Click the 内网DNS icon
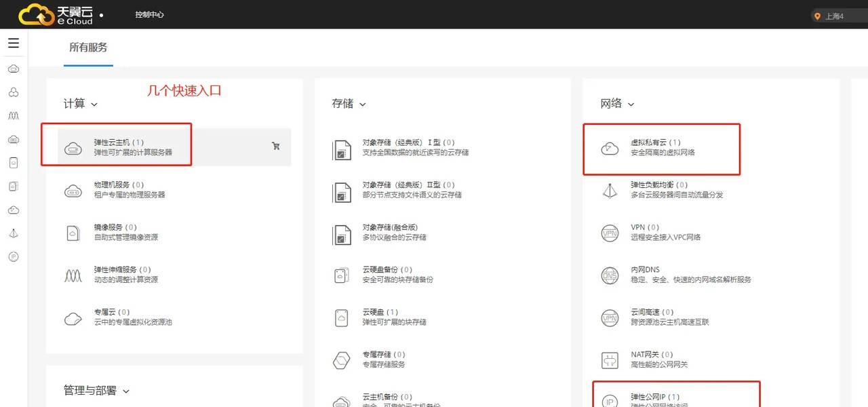The image size is (868, 407). coord(610,276)
